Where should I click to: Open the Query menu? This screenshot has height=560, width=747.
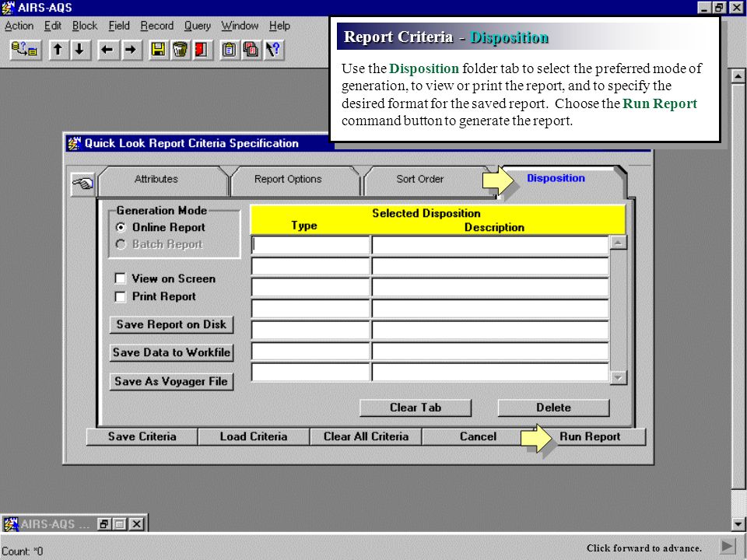click(x=197, y=26)
